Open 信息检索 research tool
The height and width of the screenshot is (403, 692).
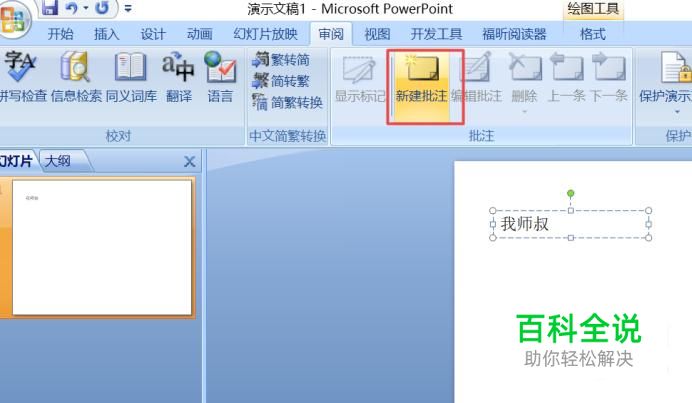(x=76, y=77)
